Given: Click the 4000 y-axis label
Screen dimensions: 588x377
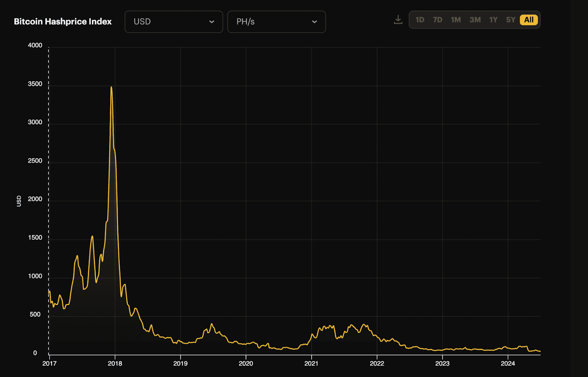Looking at the screenshot, I should pos(35,46).
